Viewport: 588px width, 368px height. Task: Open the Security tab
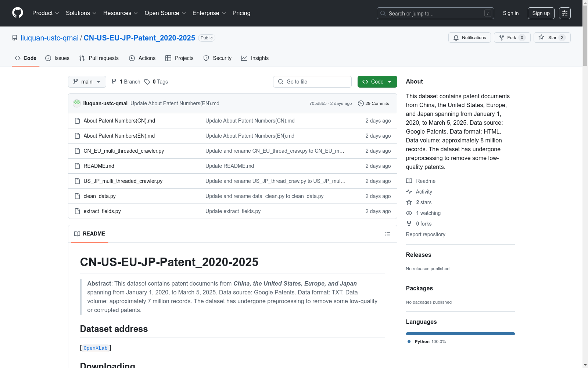[x=218, y=58]
